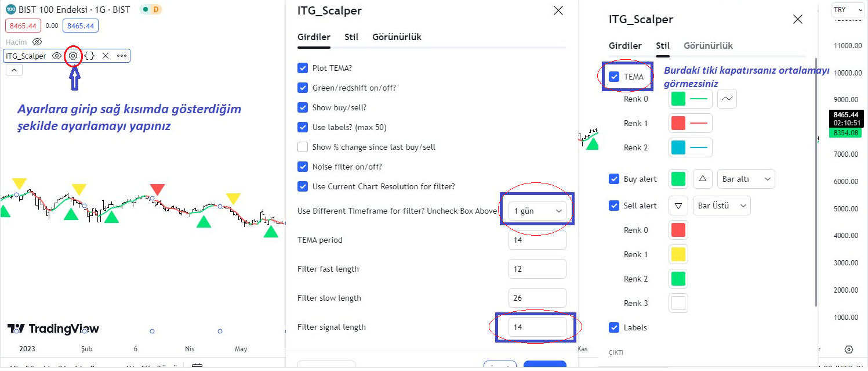Screen dimensions: 868x371
Task: Open Buy alert Bar altı location dropdown
Action: pos(746,179)
